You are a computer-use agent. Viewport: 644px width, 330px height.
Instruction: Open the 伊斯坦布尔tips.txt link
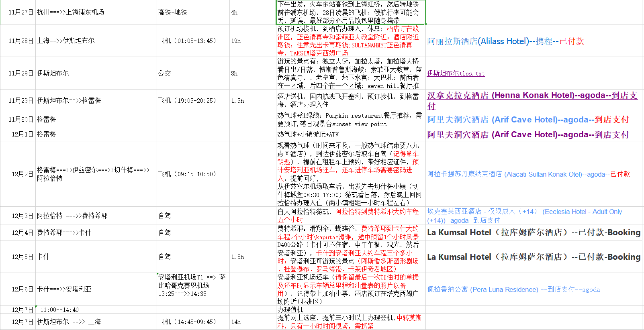coord(456,73)
